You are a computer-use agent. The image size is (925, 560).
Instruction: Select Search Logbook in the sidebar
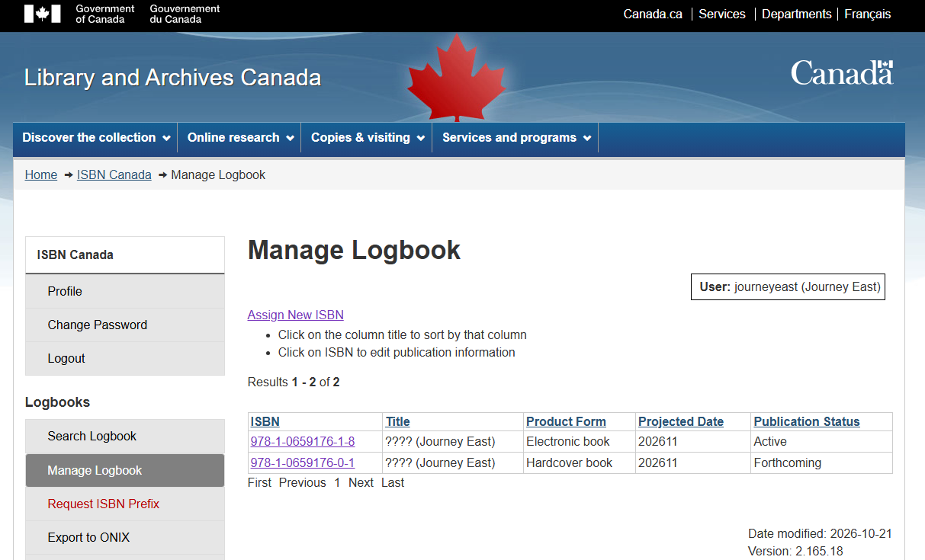point(125,436)
